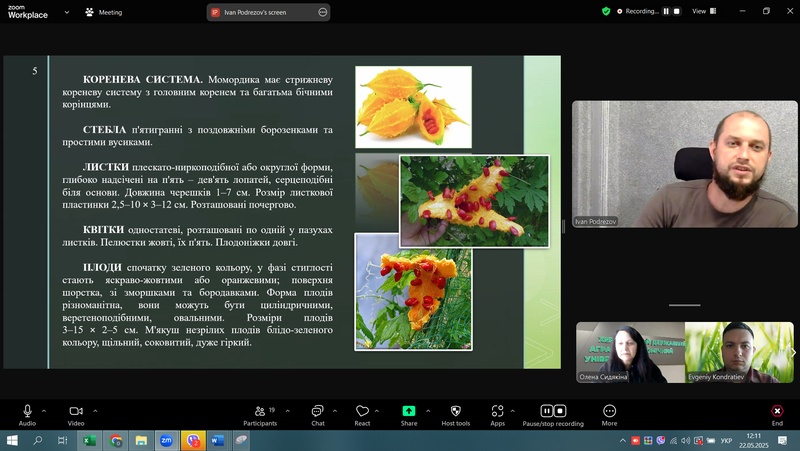This screenshot has height=451, width=800.
Task: Click the React heart icon
Action: click(x=362, y=411)
